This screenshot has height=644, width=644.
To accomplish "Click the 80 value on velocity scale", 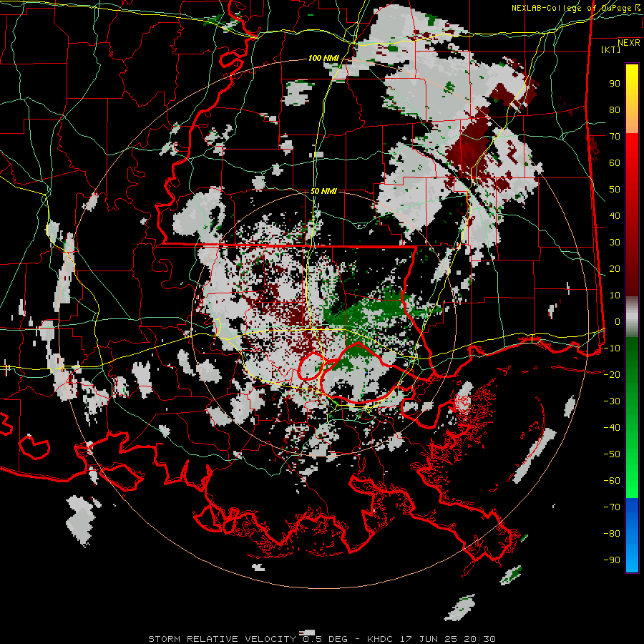I will (615, 110).
